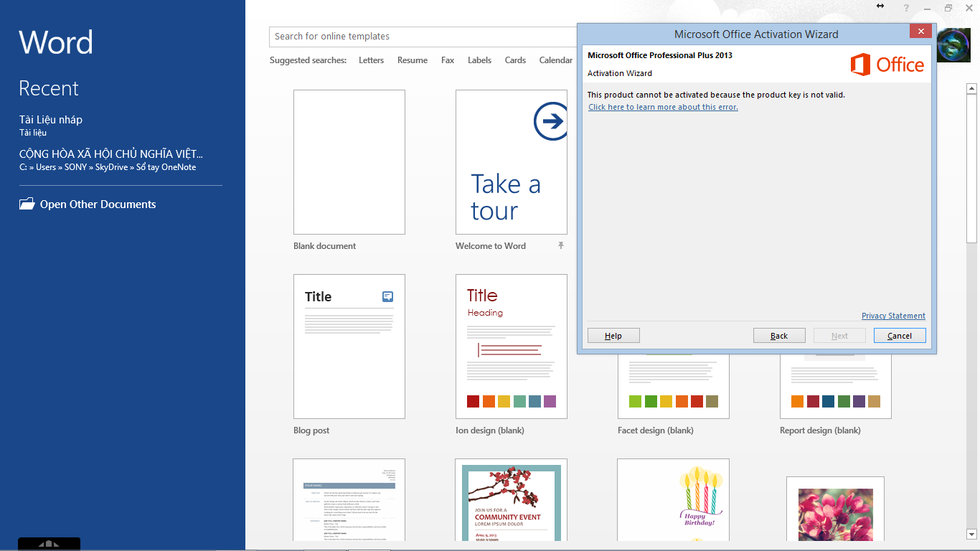This screenshot has width=980, height=551.
Task: Click the greyed-out Next button
Action: point(839,336)
